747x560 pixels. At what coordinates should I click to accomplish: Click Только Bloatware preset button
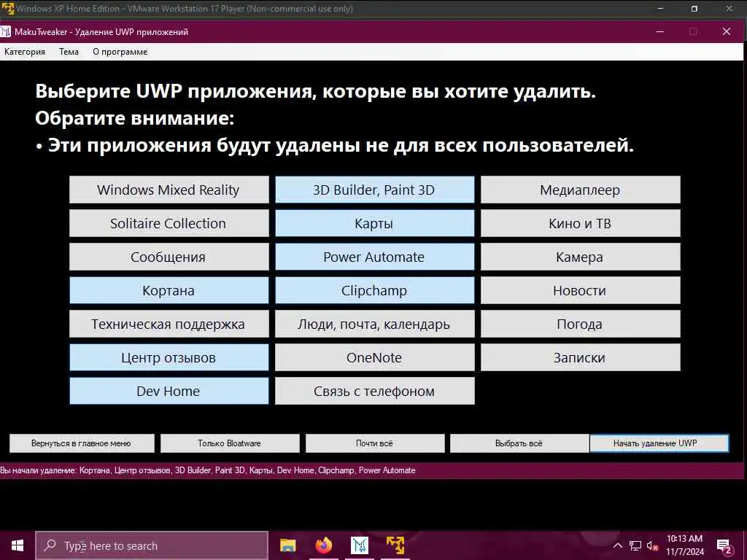[x=230, y=443]
